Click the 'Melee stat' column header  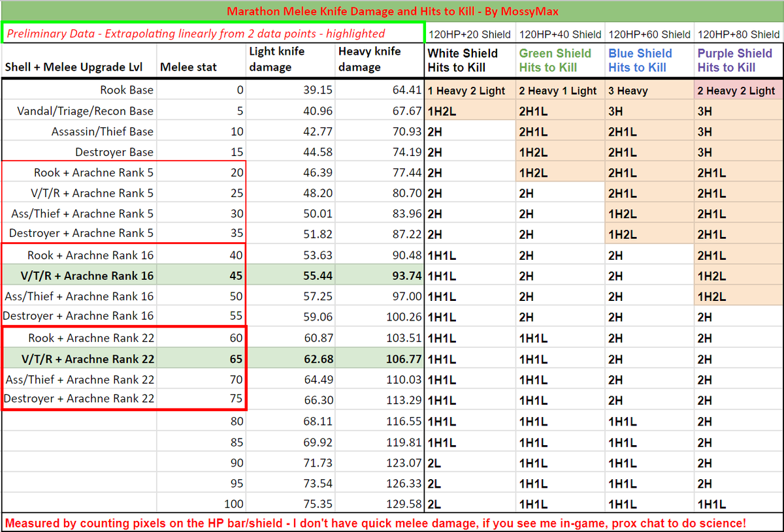[202, 61]
